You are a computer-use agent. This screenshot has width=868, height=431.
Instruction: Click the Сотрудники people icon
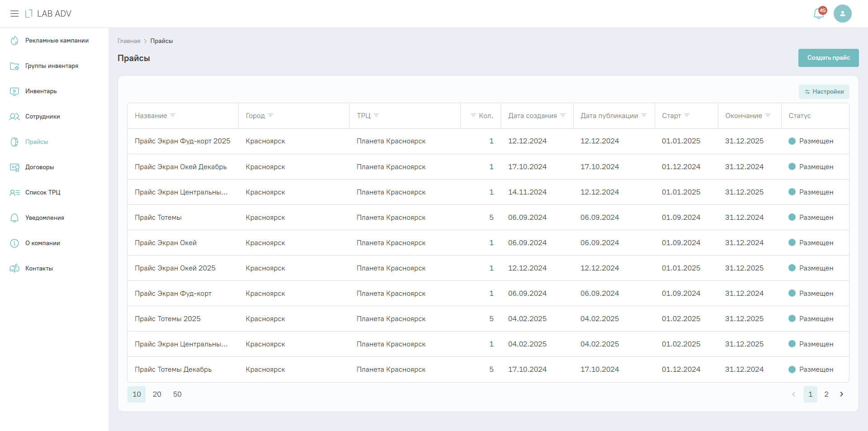[14, 117]
